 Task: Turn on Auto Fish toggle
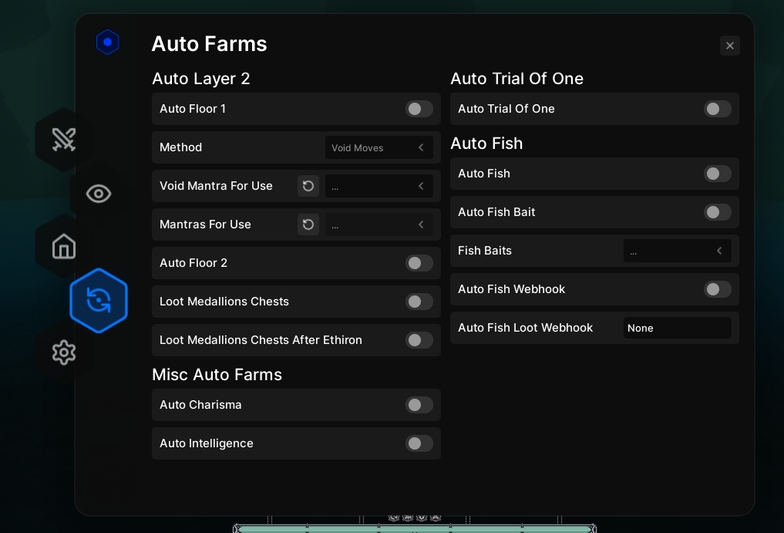click(718, 174)
